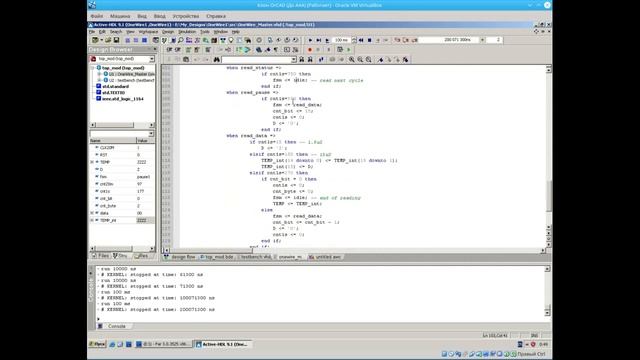Image resolution: width=640 pixels, height=360 pixels.
Task: Click the 100 ns run time field
Action: tap(342, 40)
